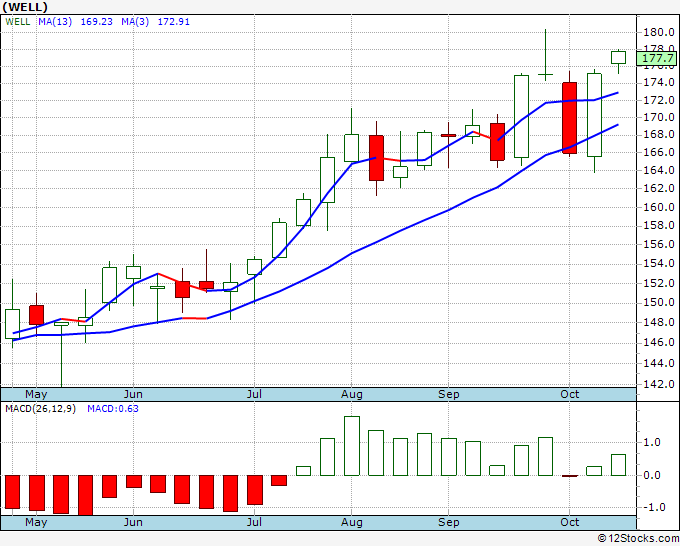Click Jul on the MACD date axis

pos(254,522)
